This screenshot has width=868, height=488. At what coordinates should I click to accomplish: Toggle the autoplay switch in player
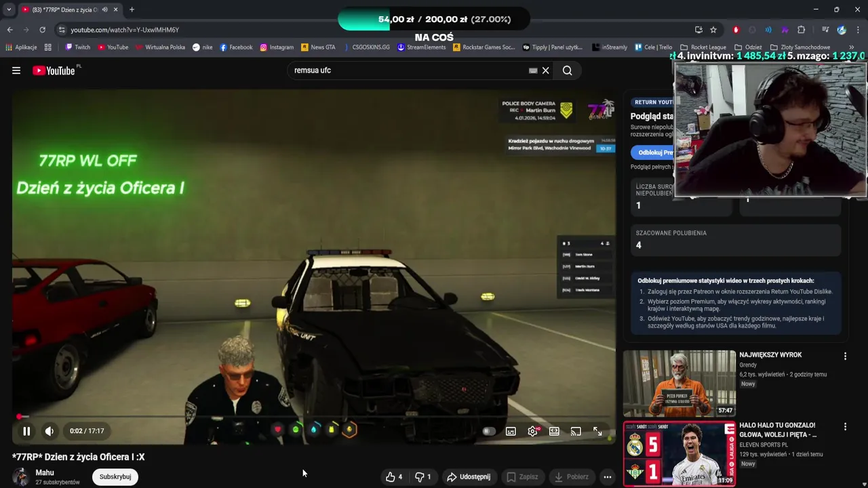pos(488,431)
